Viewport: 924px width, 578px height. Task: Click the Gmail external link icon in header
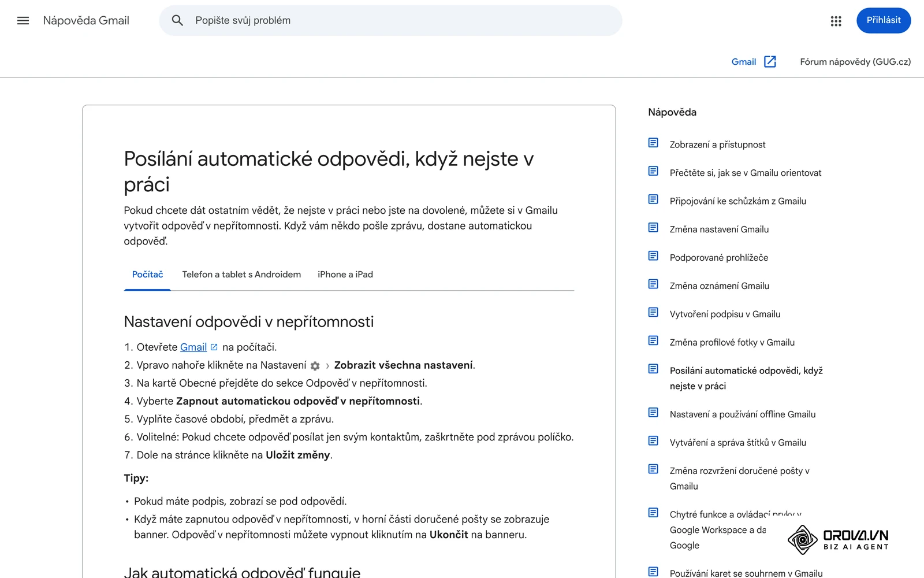[x=770, y=62]
